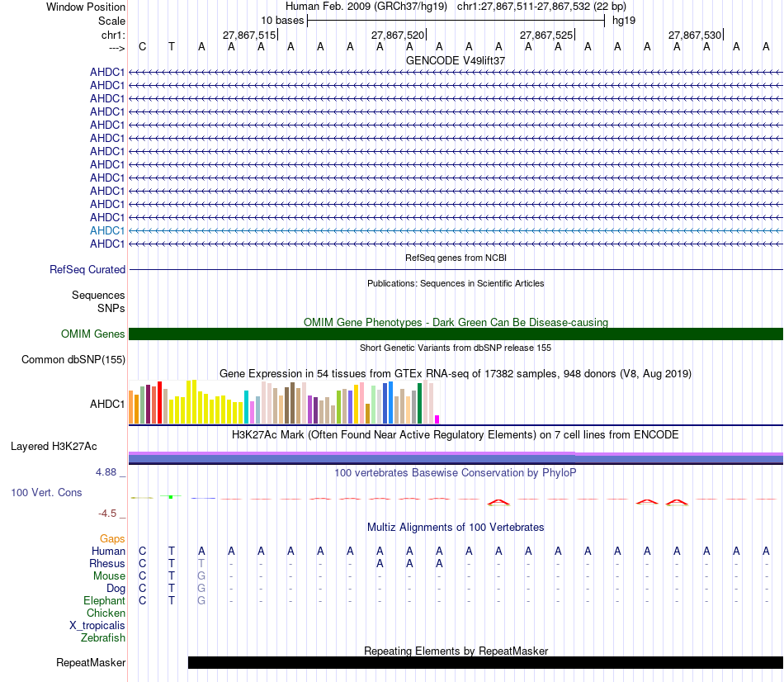Click the 27,867,530 coordinate tick label
The height and width of the screenshot is (682, 784).
695,35
